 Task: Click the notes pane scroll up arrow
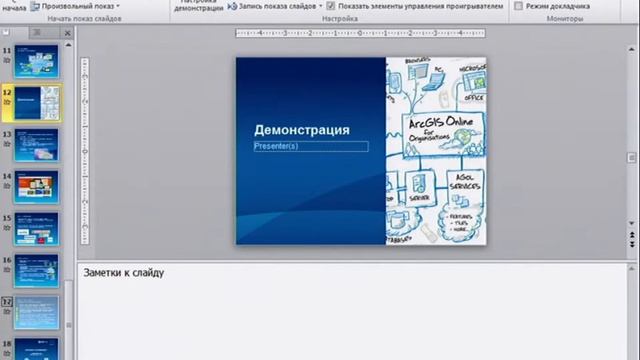(631, 269)
